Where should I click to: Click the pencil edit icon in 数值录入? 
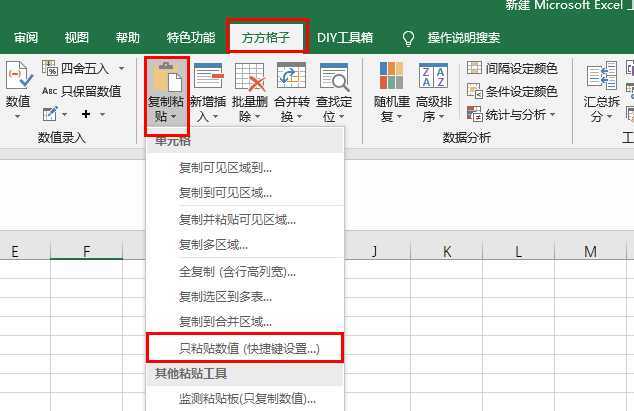point(50,114)
